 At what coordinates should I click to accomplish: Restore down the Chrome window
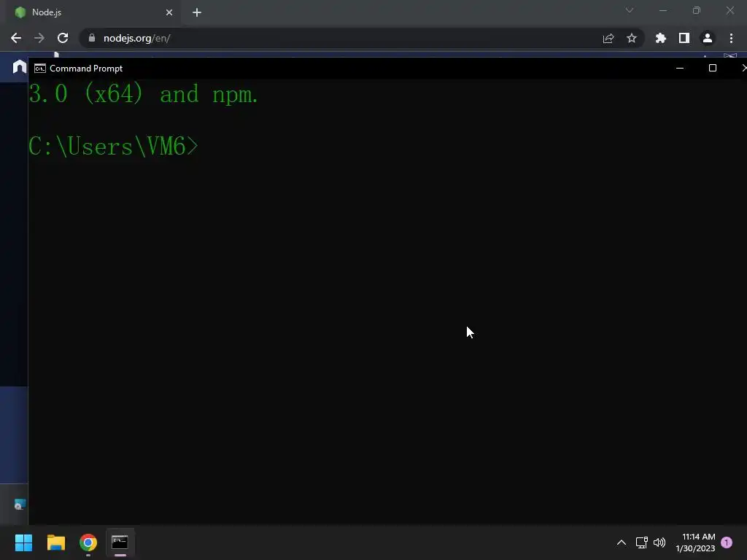(x=697, y=10)
